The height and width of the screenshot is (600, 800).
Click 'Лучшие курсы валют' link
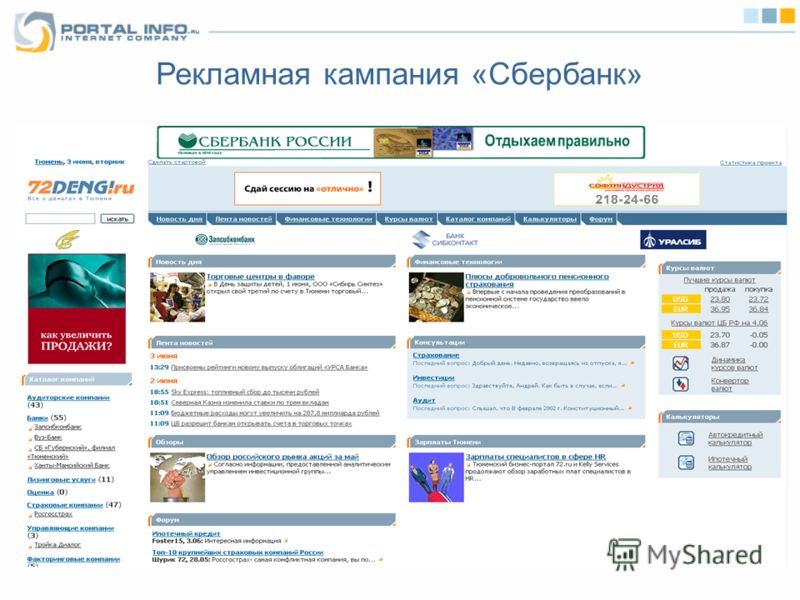coord(719,280)
